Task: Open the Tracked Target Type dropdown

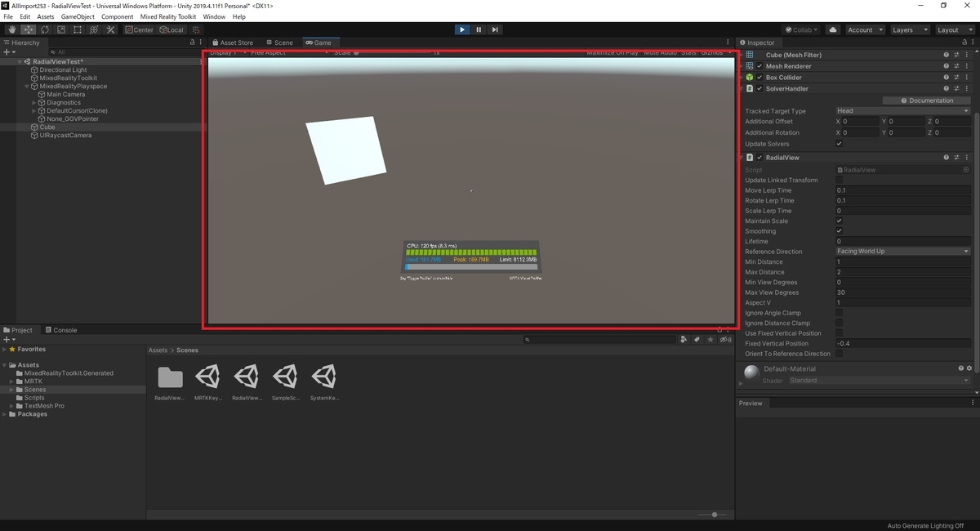Action: click(902, 111)
